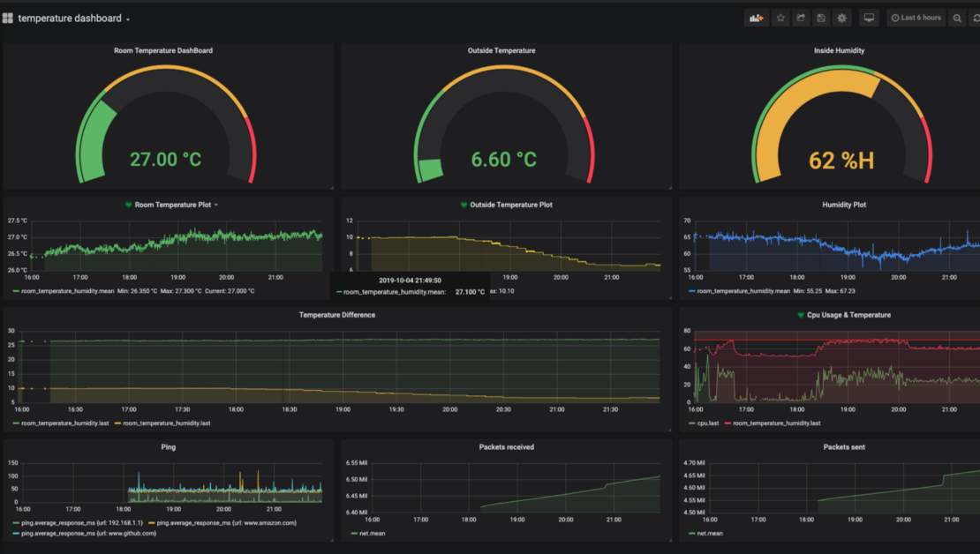Open the Humidity Plot panel title menu
Viewport: 980px width, 554px height.
tap(844, 205)
